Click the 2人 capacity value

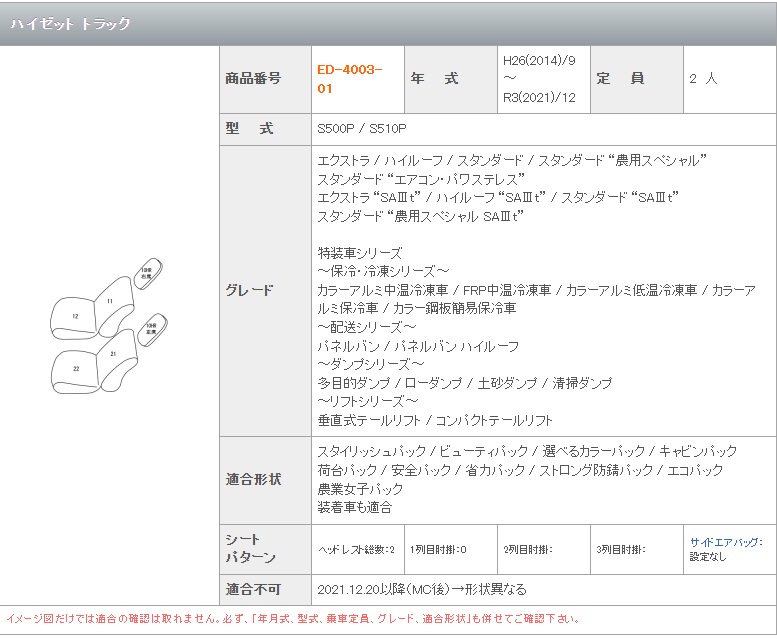coord(703,78)
